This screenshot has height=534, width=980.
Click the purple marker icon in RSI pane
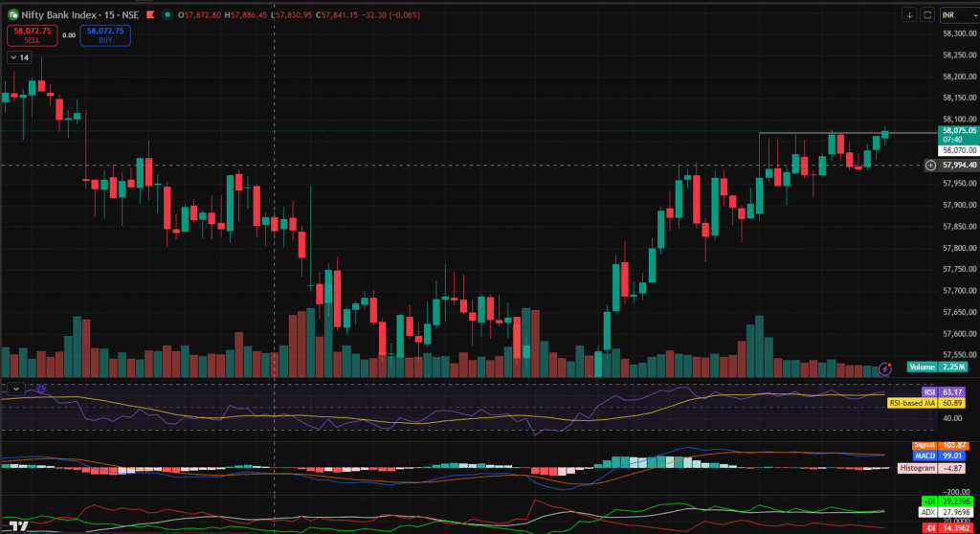40,389
